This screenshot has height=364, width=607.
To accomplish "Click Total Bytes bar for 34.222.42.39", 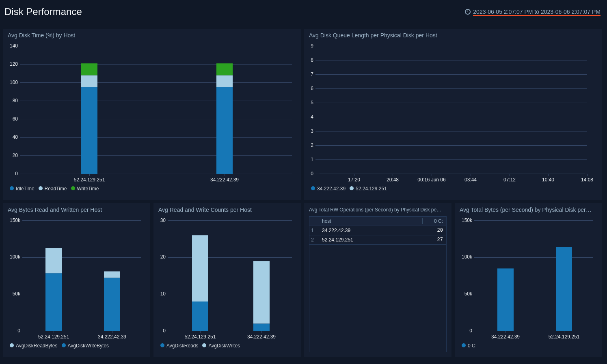I will 505,299.
